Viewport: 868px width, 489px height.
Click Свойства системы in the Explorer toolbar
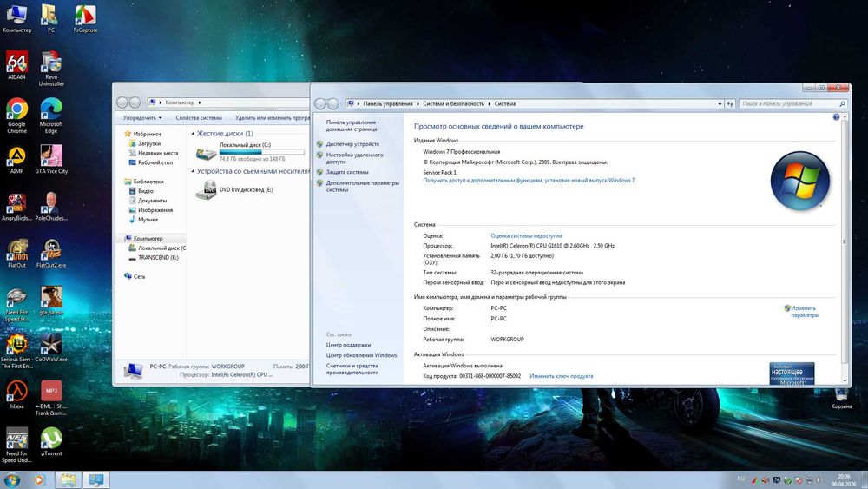(199, 118)
